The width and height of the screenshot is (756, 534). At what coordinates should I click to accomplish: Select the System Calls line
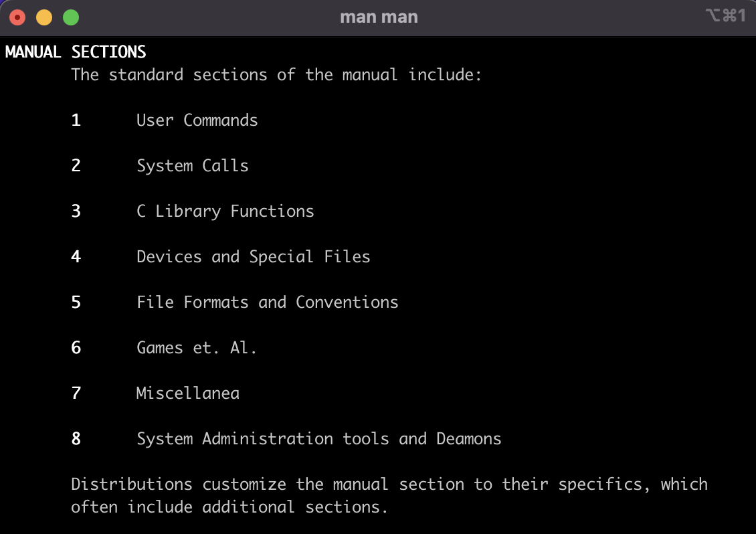(x=193, y=166)
